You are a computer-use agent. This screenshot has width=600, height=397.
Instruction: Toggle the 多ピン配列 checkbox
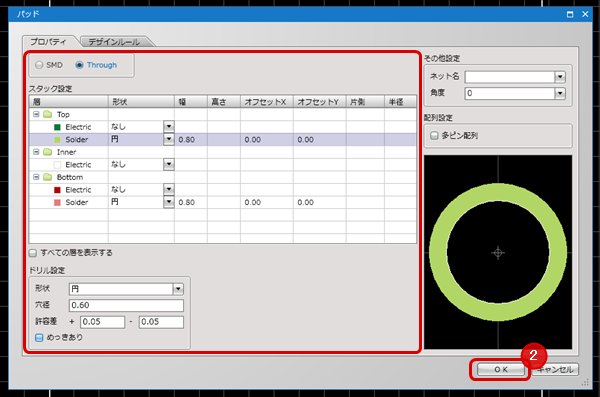(x=434, y=136)
